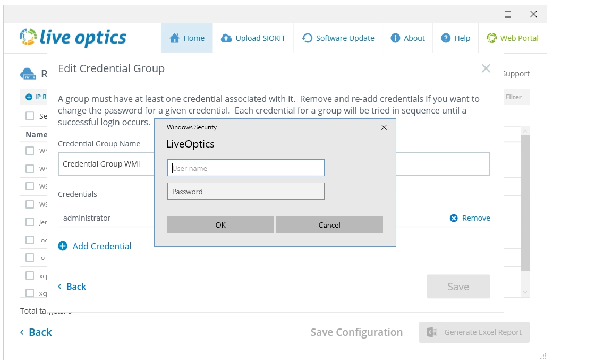
Task: Remove the administrator credential
Action: coord(470,218)
